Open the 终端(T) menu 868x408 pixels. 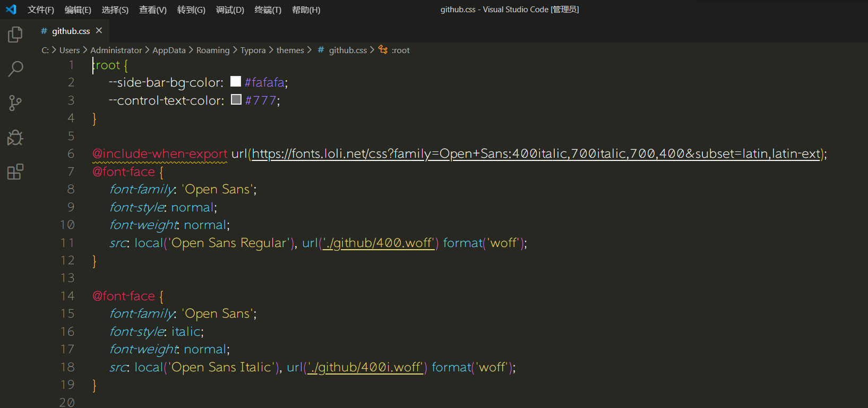pos(268,10)
